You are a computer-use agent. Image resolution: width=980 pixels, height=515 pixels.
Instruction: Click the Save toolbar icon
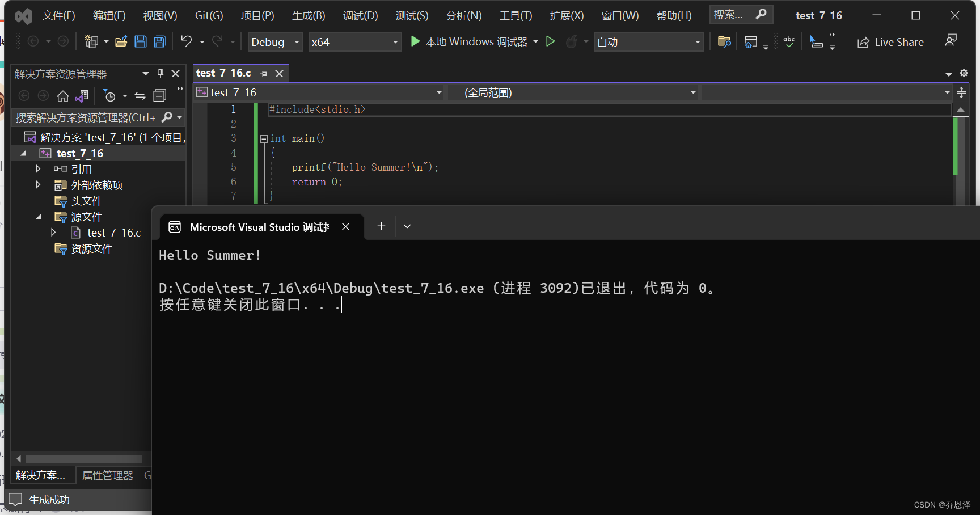coord(140,41)
